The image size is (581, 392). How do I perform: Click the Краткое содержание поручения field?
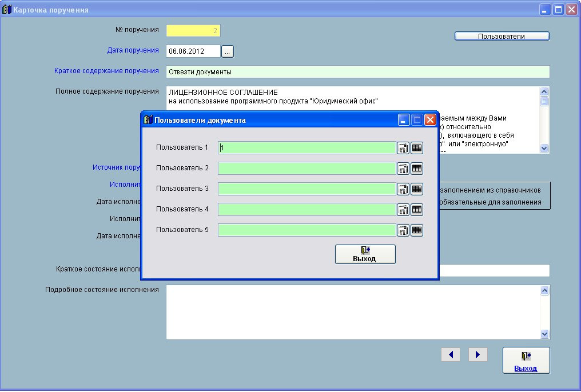[x=357, y=71]
